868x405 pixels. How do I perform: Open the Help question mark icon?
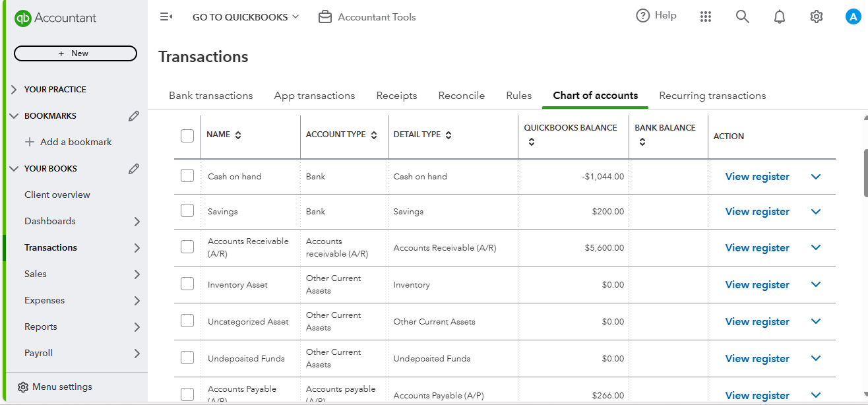[x=643, y=16]
